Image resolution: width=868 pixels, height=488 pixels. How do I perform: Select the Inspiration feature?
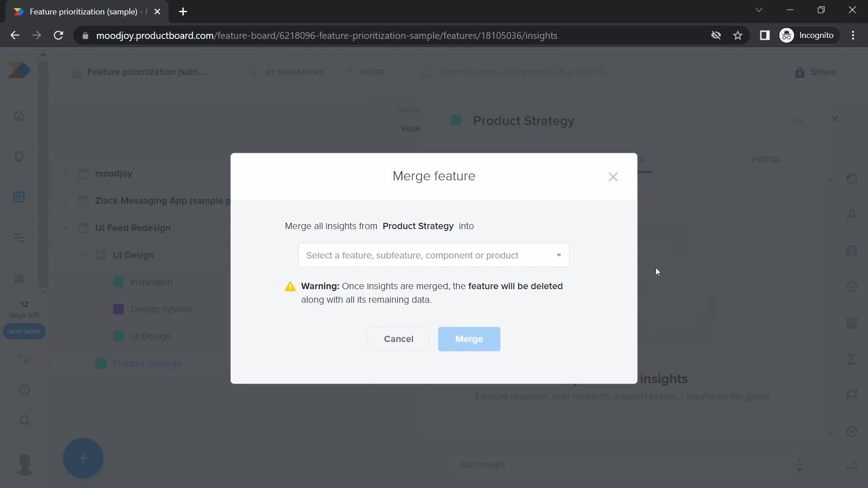151,282
